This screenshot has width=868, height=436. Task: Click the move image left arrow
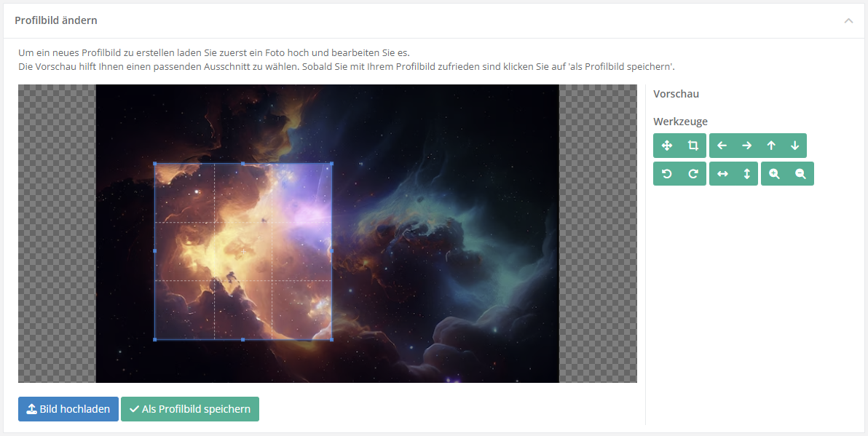tap(722, 146)
